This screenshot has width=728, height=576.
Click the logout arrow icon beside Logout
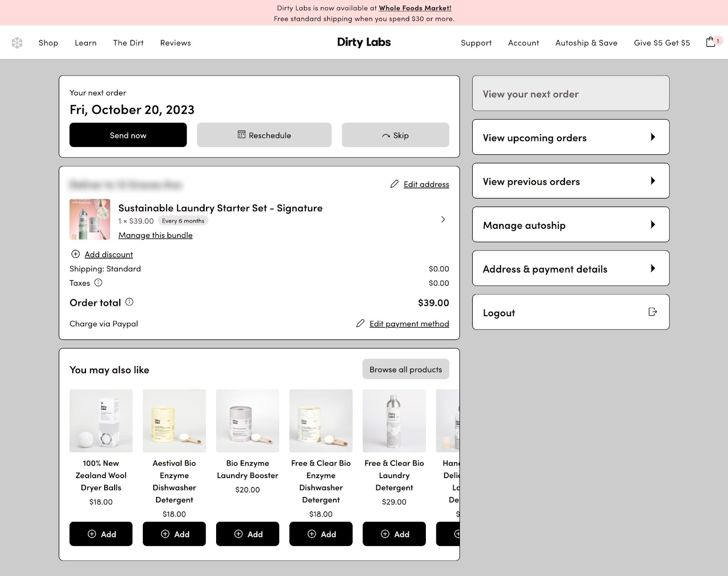653,312
